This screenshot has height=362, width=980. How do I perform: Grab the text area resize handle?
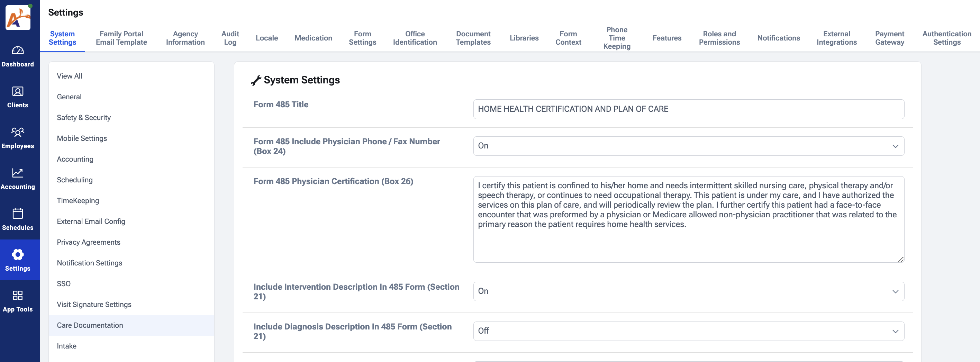coord(900,259)
